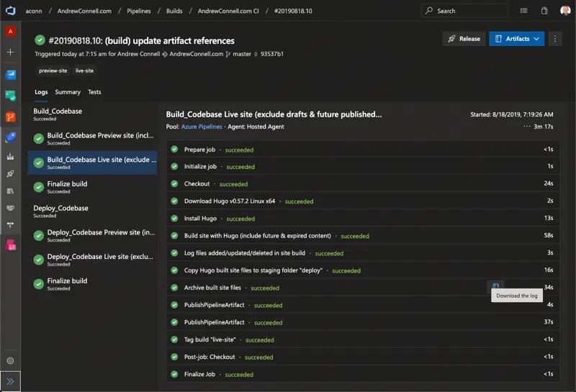Viewport: 576px width, 392px height.
Task: Open the user profile avatar
Action: 565,11
